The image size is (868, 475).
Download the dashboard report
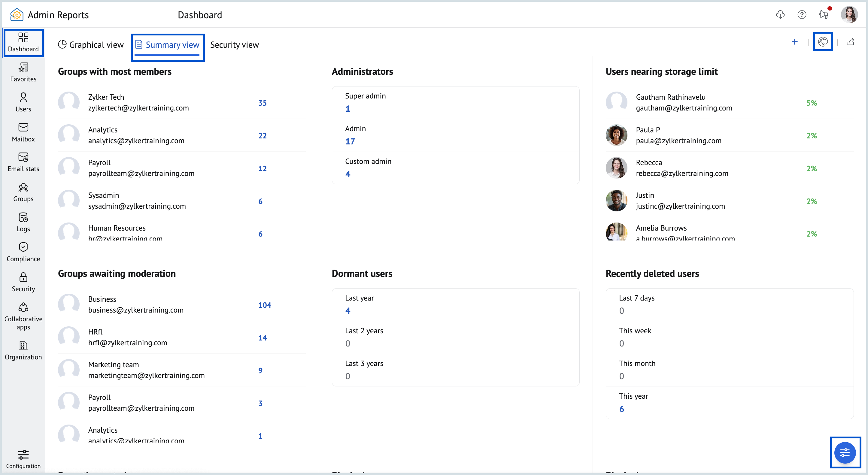click(780, 14)
